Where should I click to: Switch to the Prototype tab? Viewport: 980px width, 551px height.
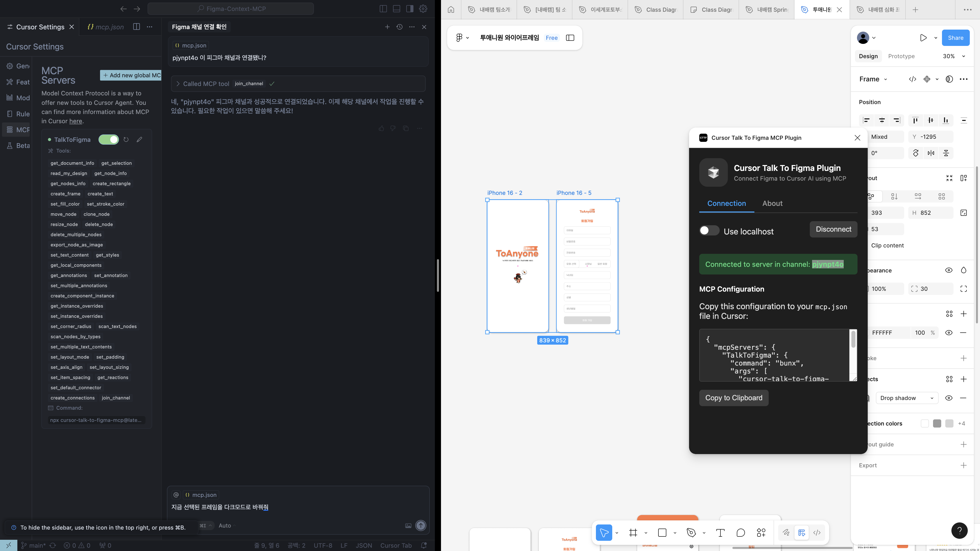click(901, 56)
